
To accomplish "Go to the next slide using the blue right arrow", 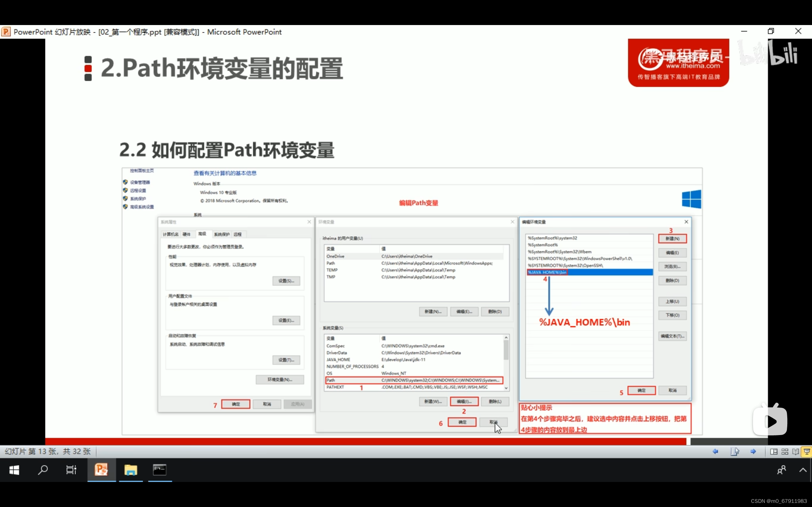I will click(753, 451).
